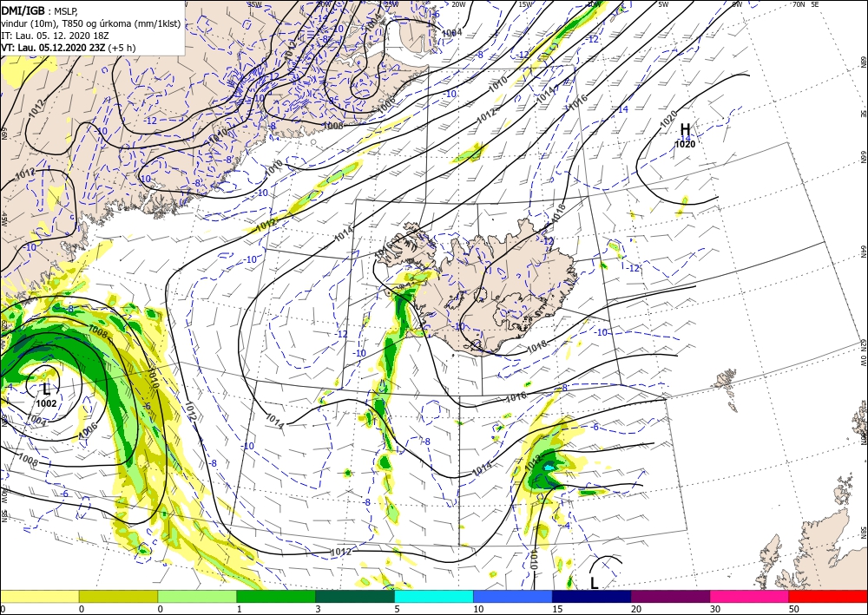Click the 70N label at top edge
This screenshot has width=868, height=615.
(x=799, y=4)
